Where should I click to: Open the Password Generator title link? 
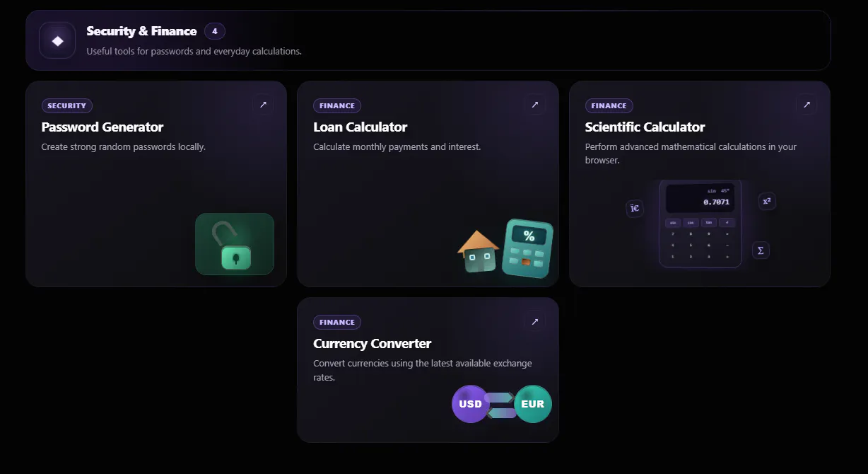(x=102, y=127)
